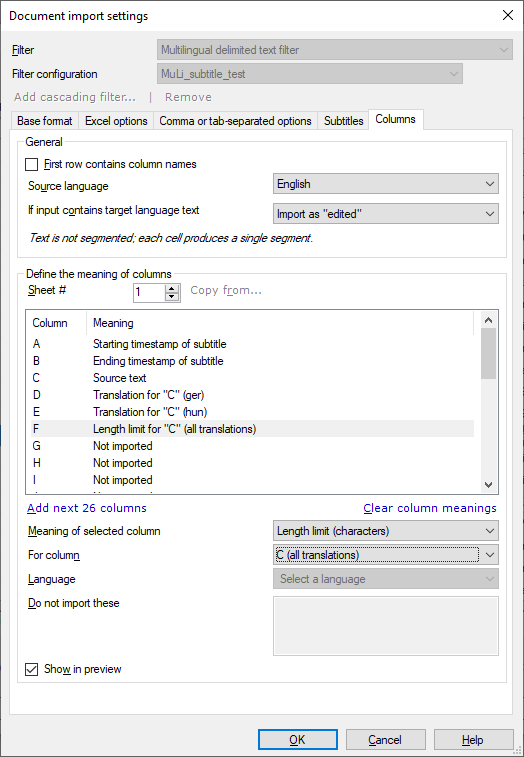Open Meaning of selected column dropdown
Screen dimensions: 524x757
point(385,531)
